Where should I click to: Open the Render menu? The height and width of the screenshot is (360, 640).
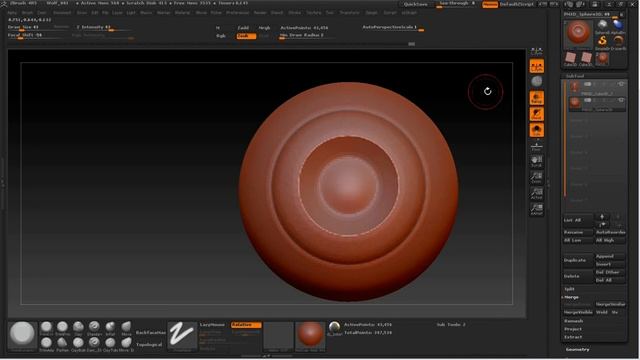(260, 13)
